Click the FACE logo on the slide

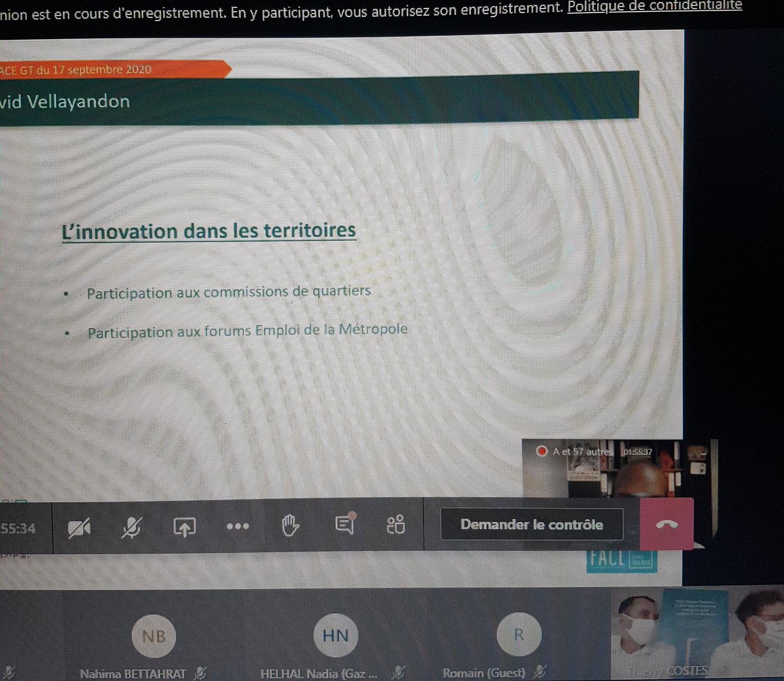[x=621, y=562]
